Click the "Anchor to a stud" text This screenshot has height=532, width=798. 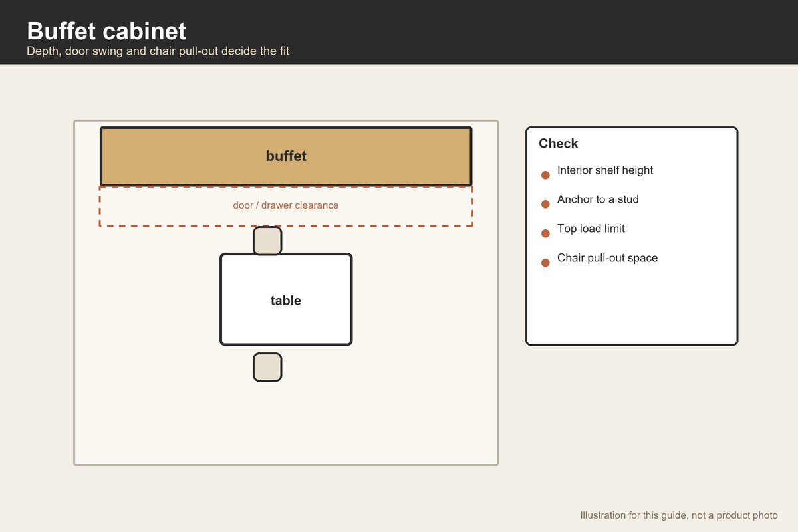[x=598, y=199]
